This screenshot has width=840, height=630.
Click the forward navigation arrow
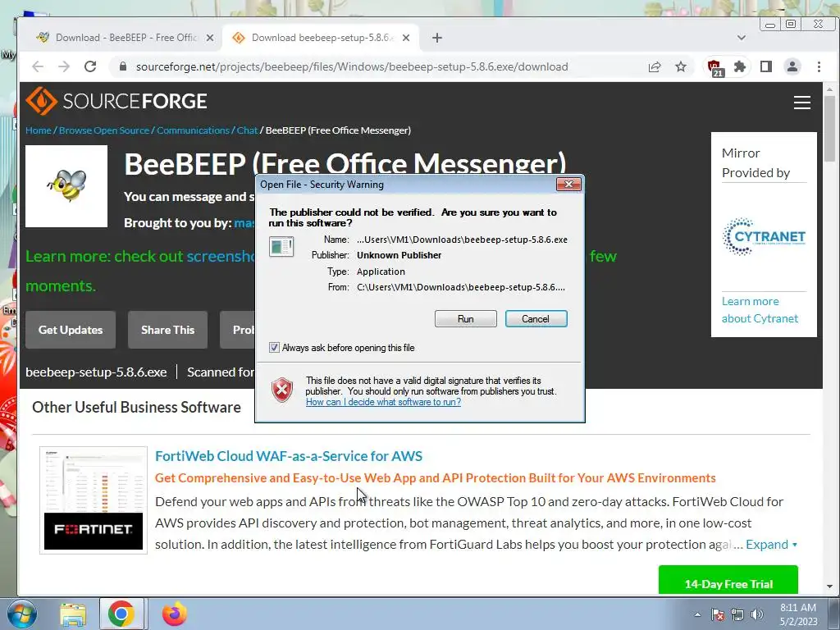click(64, 66)
